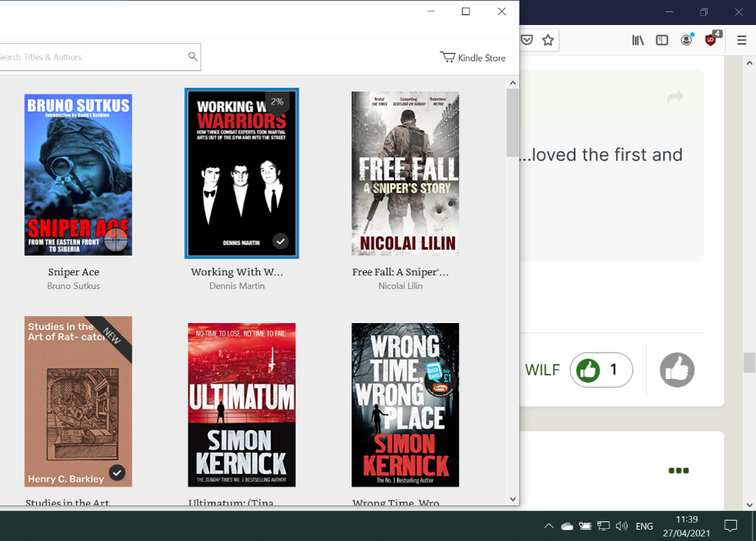This screenshot has width=756, height=541.
Task: Click the grey thumbs up button
Action: pyautogui.click(x=677, y=370)
